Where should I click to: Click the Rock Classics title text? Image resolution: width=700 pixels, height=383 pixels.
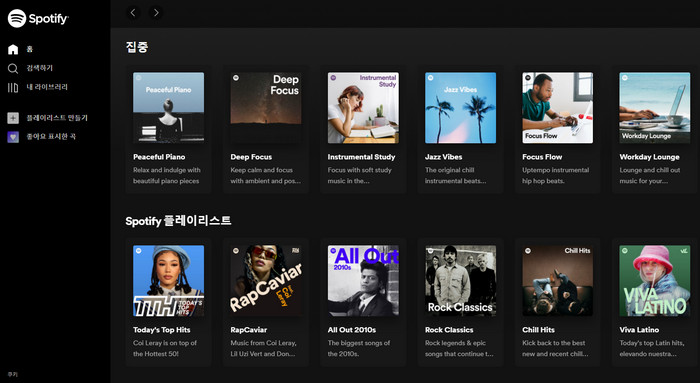click(449, 330)
